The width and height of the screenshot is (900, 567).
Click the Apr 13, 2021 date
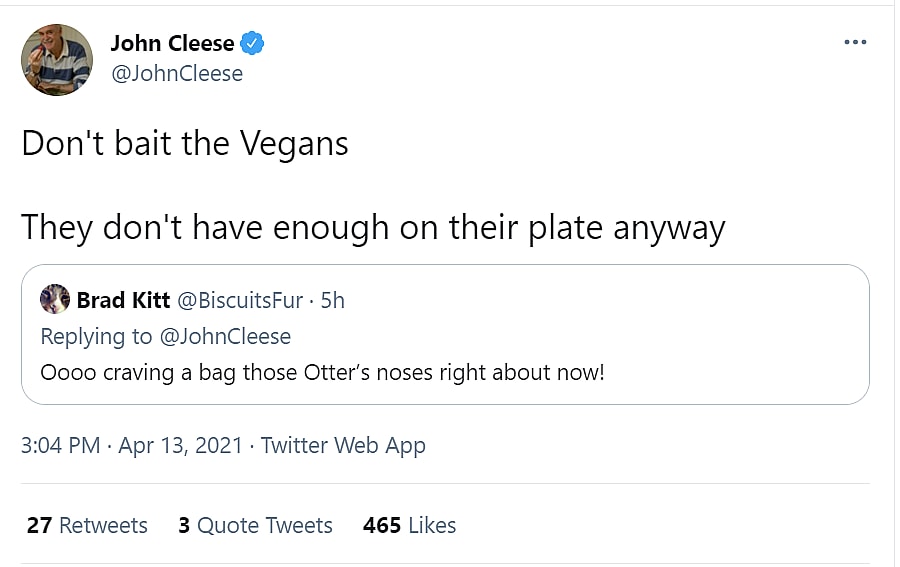pos(180,446)
